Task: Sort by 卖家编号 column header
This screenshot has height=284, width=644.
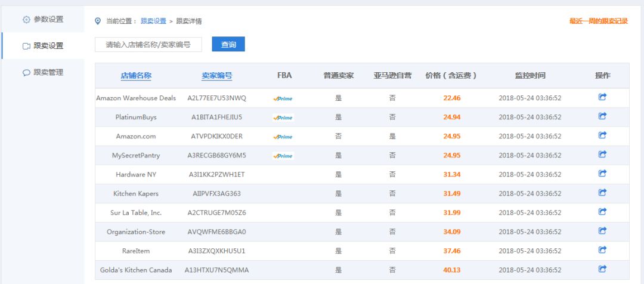Action: pyautogui.click(x=217, y=76)
